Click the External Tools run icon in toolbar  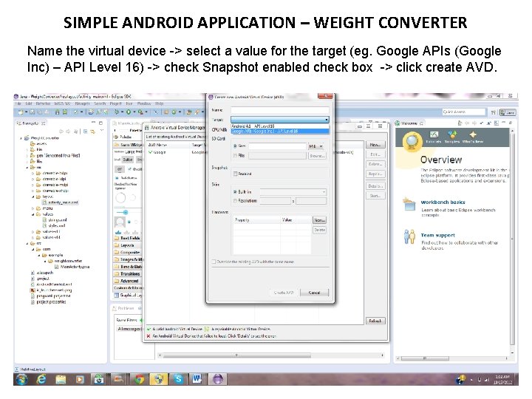(x=140, y=112)
